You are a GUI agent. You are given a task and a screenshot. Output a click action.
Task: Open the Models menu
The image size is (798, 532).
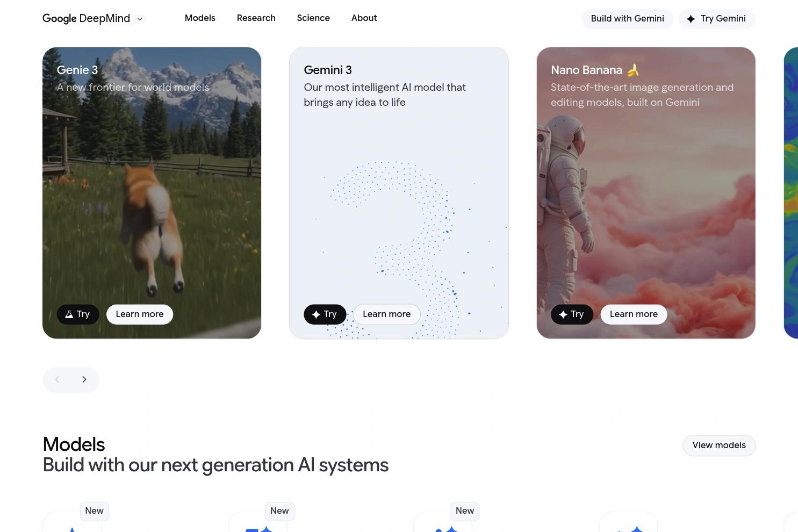click(200, 18)
